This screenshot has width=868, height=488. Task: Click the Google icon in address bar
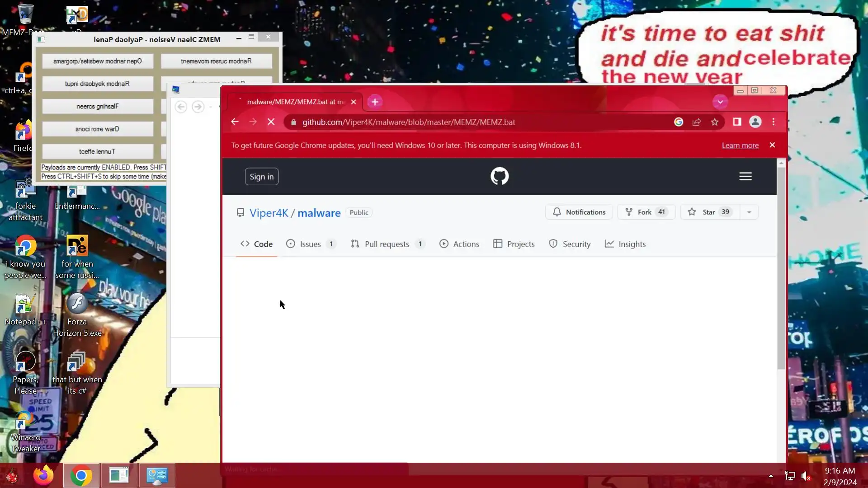pyautogui.click(x=679, y=122)
